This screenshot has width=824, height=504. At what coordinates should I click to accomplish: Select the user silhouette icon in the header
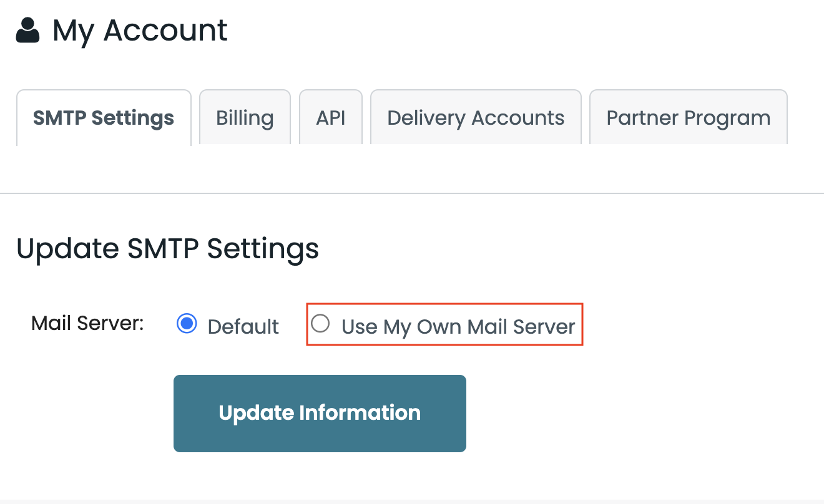(27, 29)
